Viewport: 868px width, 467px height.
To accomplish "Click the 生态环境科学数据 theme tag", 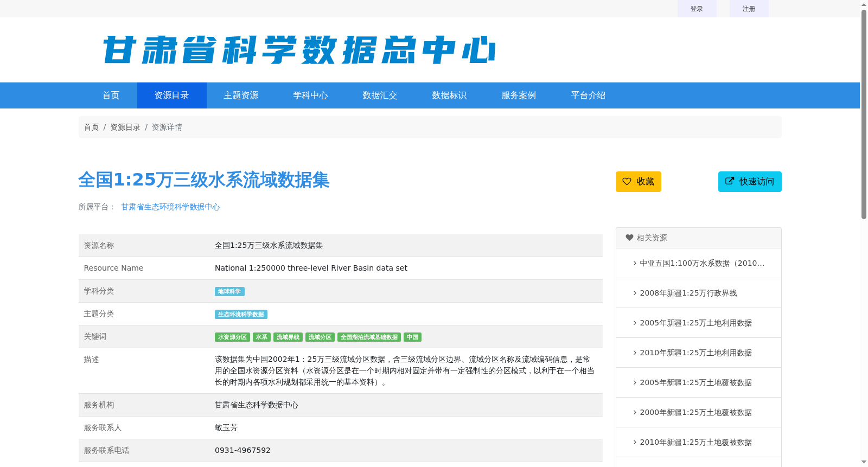I will [x=241, y=315].
